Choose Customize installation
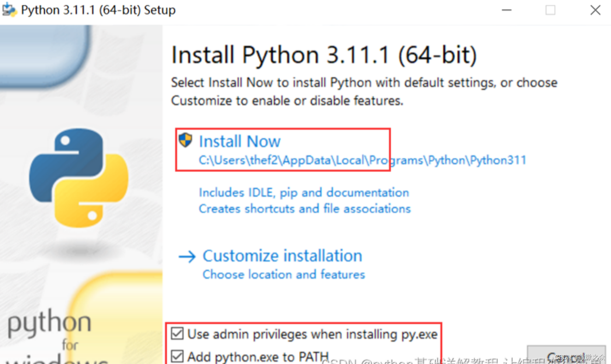 click(283, 256)
